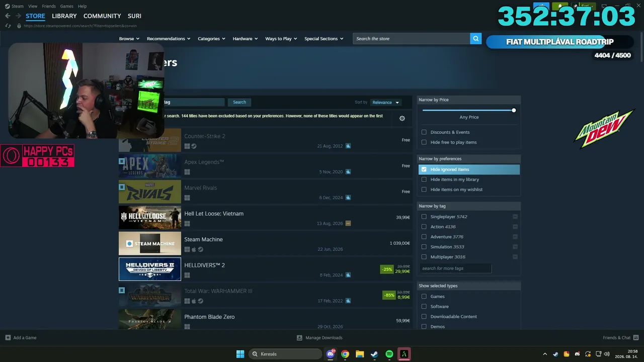Click the Manage Downloads icon
Viewport: 644px width, 362px height.
[x=299, y=338]
